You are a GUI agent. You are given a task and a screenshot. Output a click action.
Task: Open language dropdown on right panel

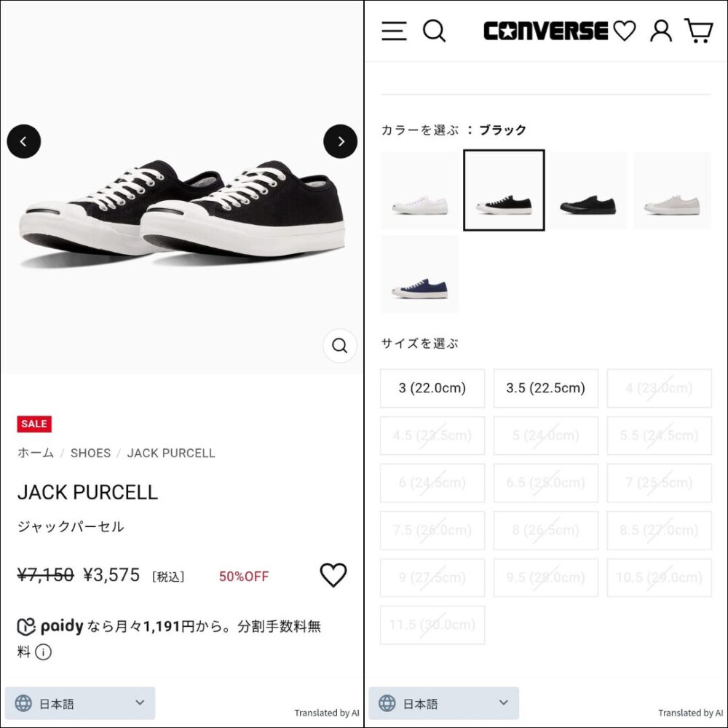[443, 703]
